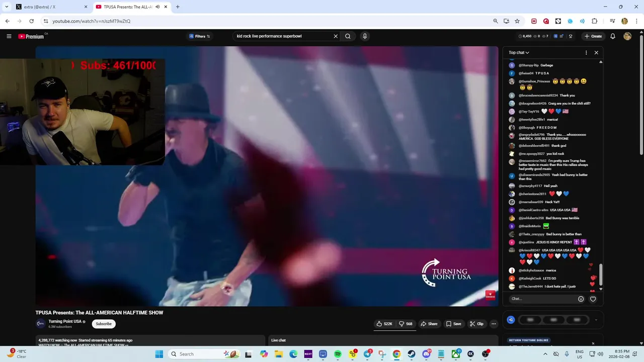The width and height of the screenshot is (644, 362).
Task: Open the tab search dropdown arrow
Action: (x=7, y=7)
